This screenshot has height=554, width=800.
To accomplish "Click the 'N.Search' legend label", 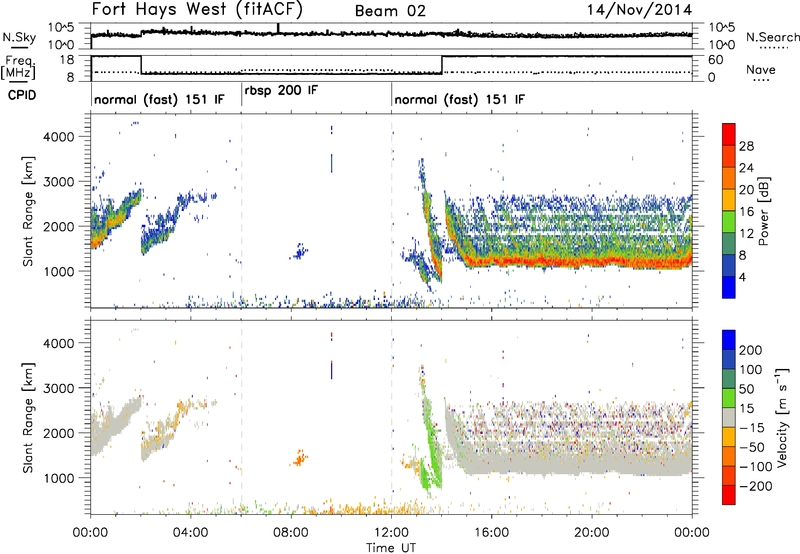I will [772, 37].
